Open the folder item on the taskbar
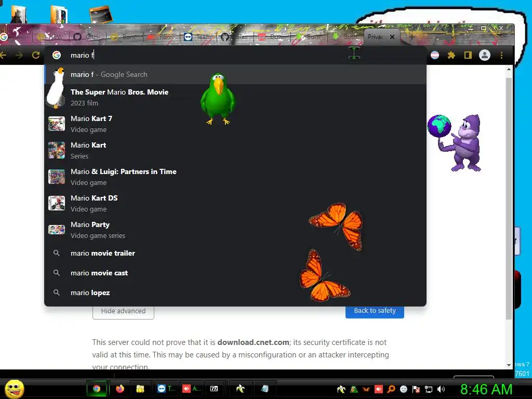 [140, 389]
